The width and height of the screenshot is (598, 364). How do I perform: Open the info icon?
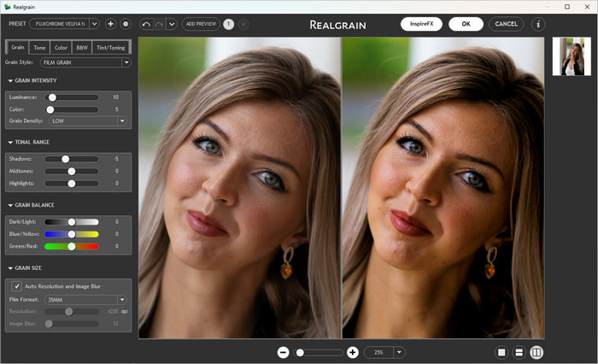point(538,24)
